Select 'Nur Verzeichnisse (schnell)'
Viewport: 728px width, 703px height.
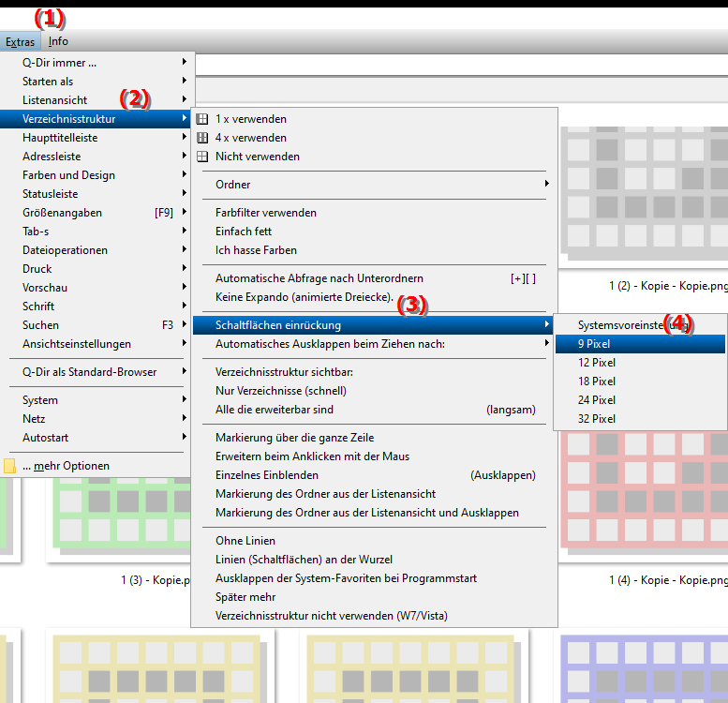[374, 391]
